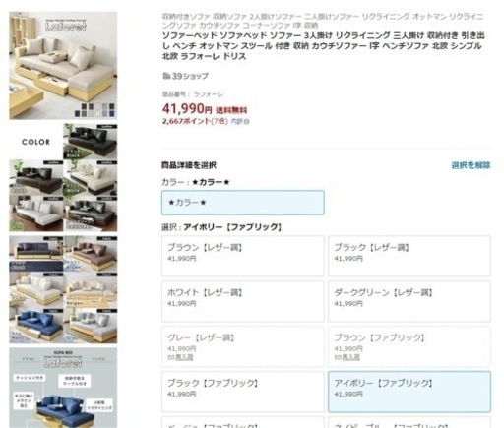Open the fabric color collage thumbnail
Image resolution: width=504 pixels, height=428 pixels.
(x=63, y=290)
